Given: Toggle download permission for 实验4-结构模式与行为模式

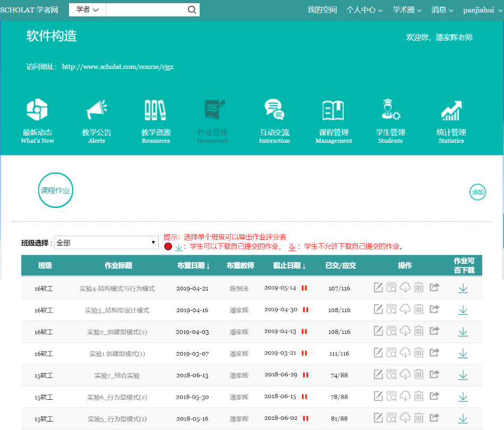Looking at the screenshot, I should pos(463,288).
